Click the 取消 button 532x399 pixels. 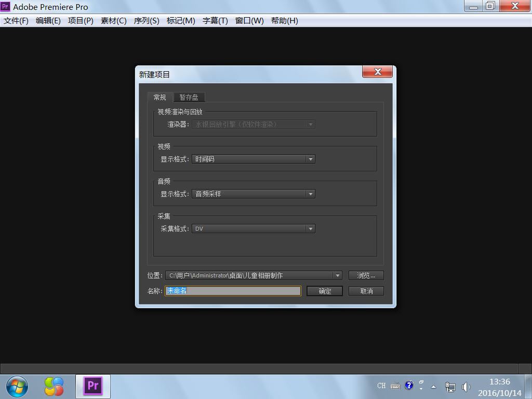pos(366,291)
